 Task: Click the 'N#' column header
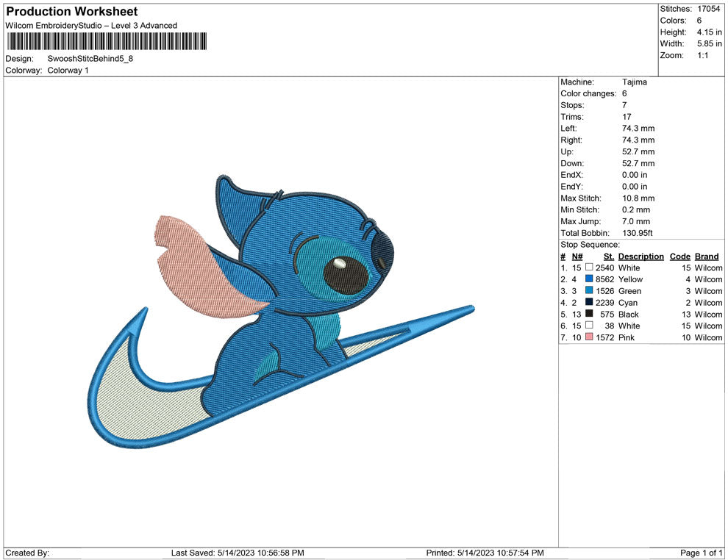[x=577, y=256]
